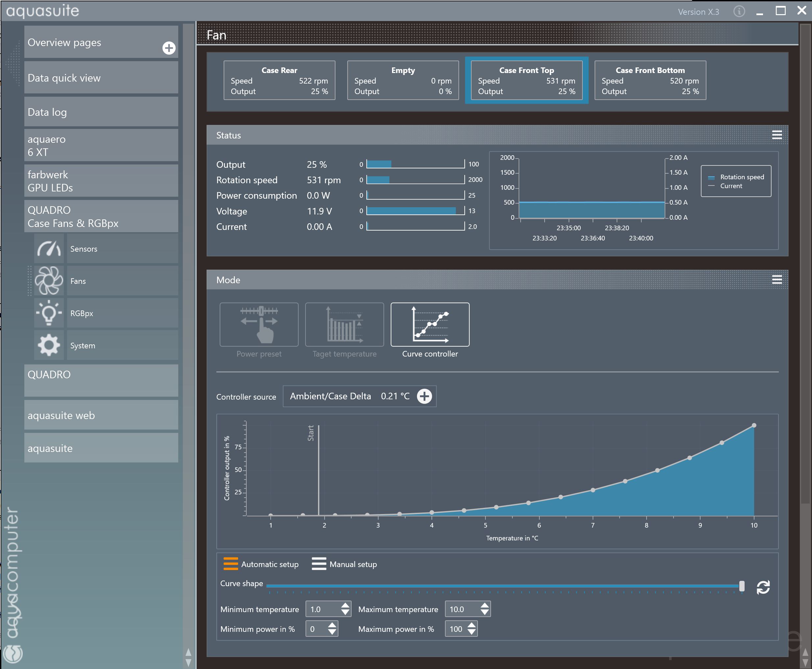
Task: Select the Power preset mode icon
Action: (259, 325)
